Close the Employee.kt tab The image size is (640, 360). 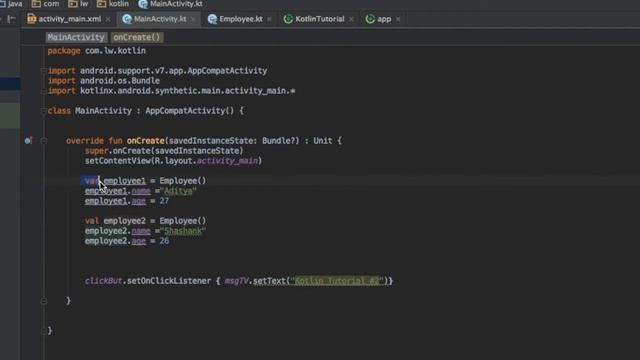pyautogui.click(x=269, y=19)
